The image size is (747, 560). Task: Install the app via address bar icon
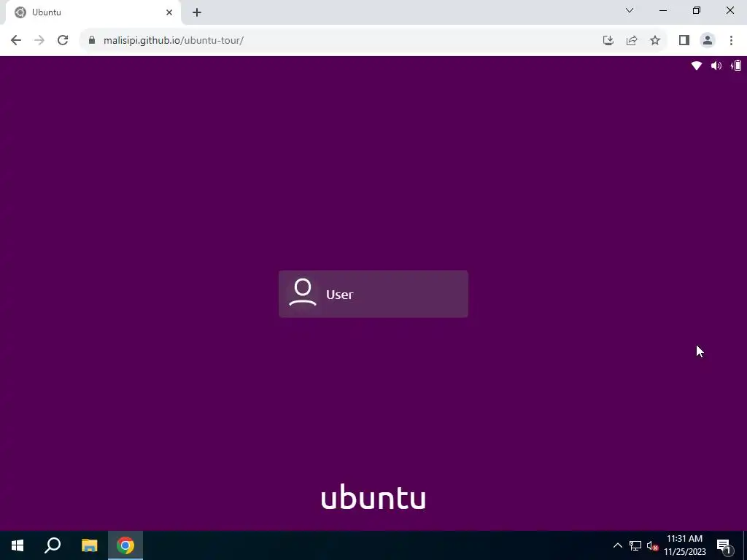pyautogui.click(x=608, y=41)
